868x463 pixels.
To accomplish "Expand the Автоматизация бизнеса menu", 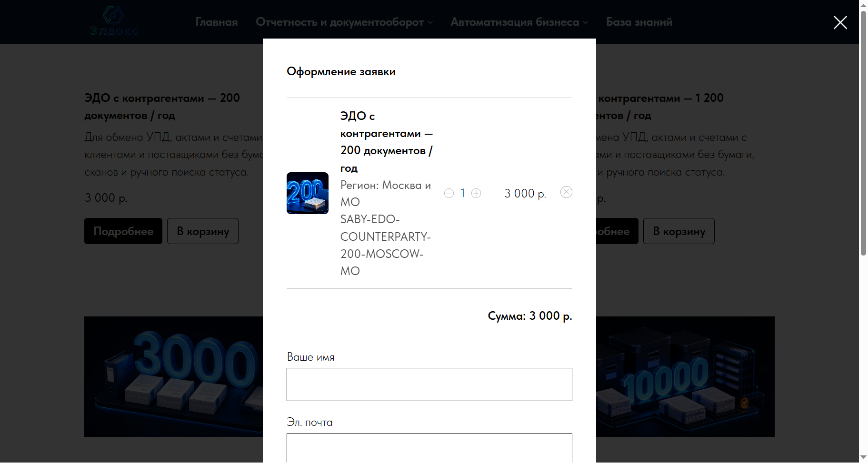I will click(519, 22).
